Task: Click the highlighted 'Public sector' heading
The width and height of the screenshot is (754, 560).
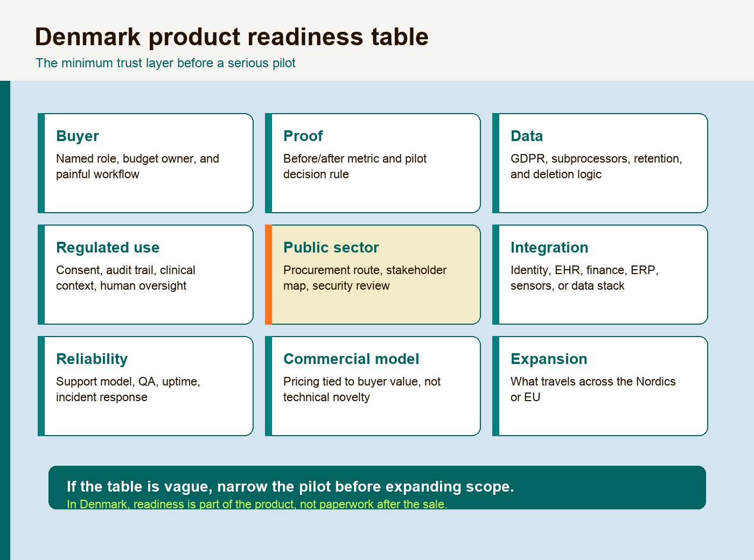Action: [331, 247]
